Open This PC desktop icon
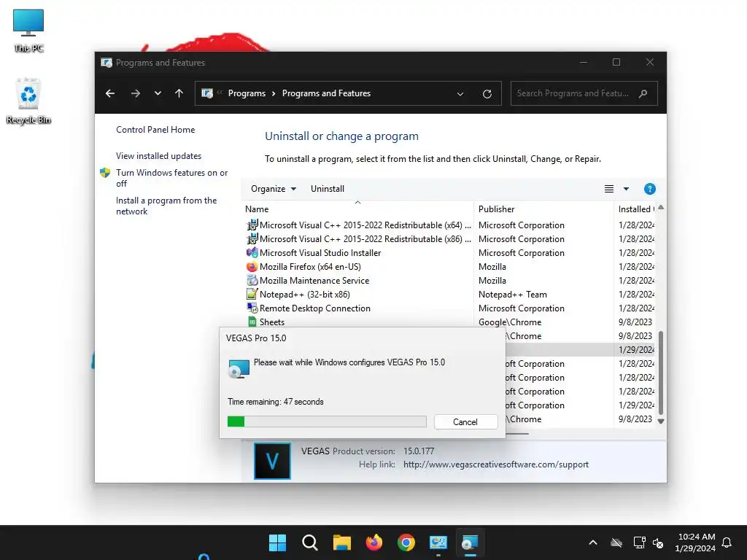Viewport: 747px width, 560px height. (28, 31)
